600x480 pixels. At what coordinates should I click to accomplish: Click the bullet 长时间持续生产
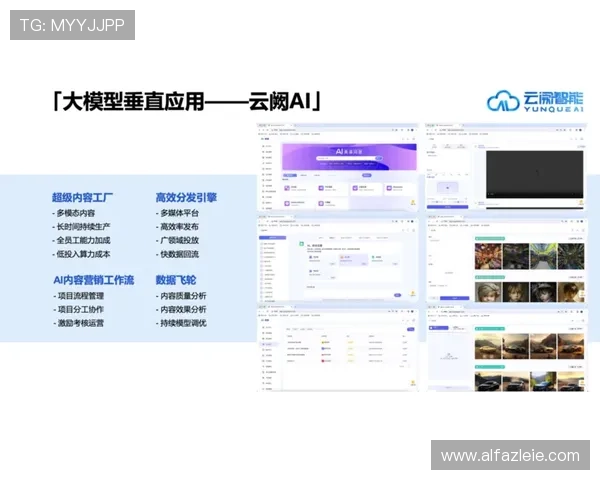coord(81,227)
